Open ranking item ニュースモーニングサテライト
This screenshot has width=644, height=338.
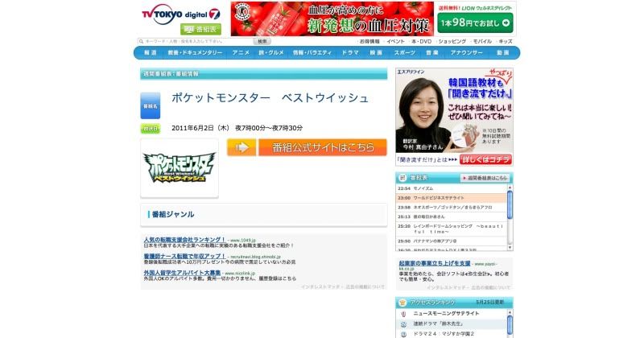[x=446, y=313]
